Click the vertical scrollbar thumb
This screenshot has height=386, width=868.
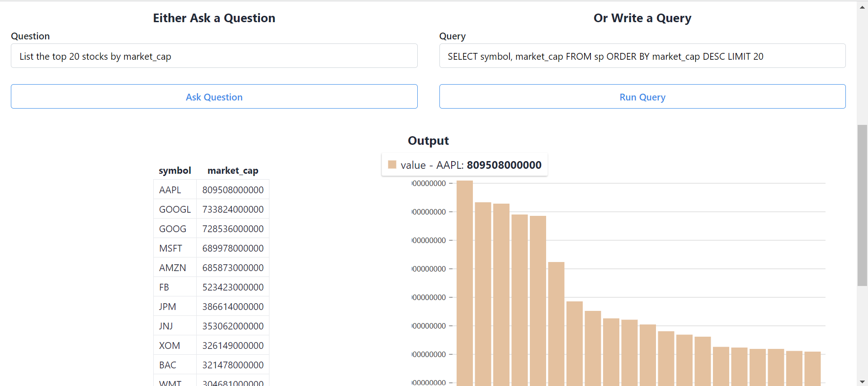(862, 205)
